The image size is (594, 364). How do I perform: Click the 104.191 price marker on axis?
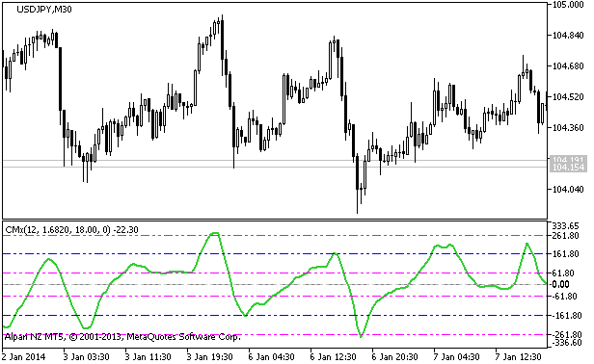pos(567,159)
